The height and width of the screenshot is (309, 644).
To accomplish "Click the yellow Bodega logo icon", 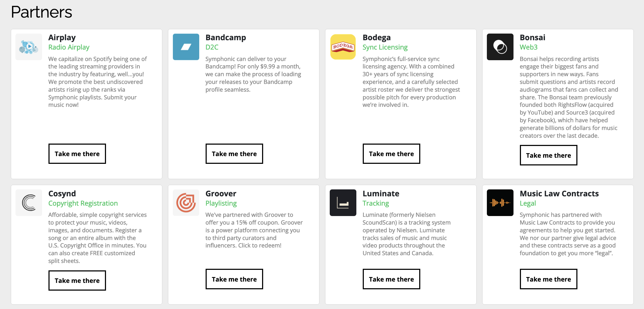I will point(343,47).
